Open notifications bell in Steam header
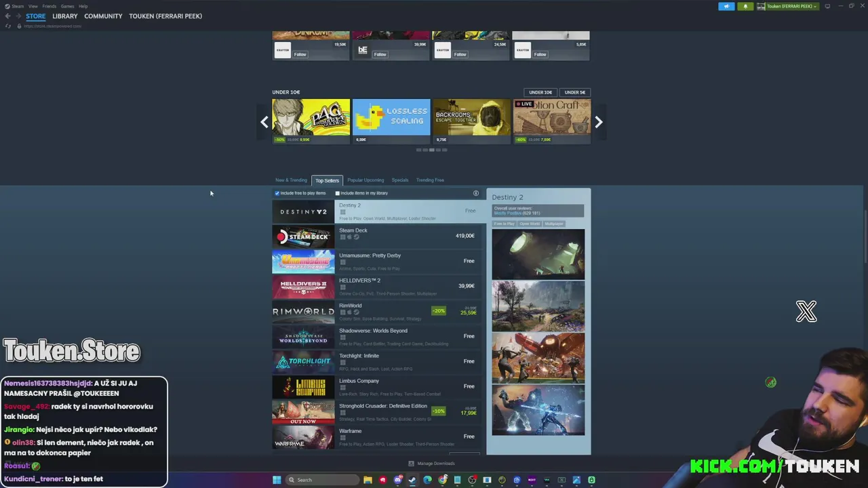 (745, 6)
